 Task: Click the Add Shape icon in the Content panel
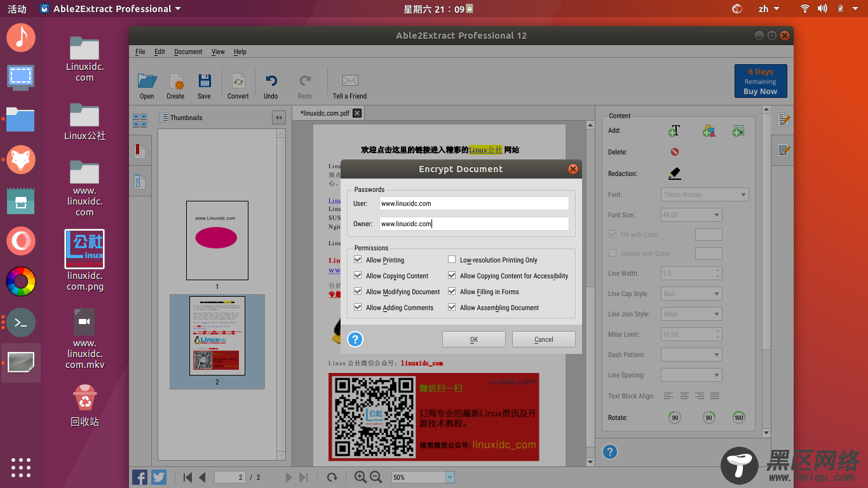click(x=709, y=131)
